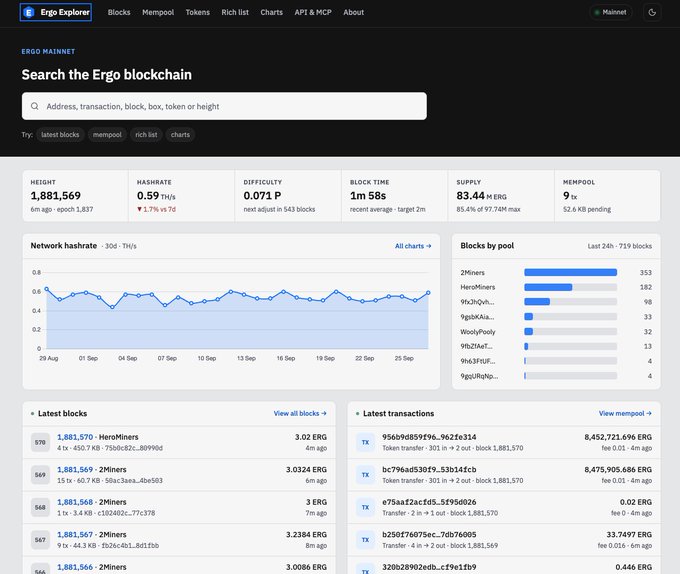Viewport: 680px width, 574px height.
Task: Open block 1,881,568 link
Action: pos(75,502)
